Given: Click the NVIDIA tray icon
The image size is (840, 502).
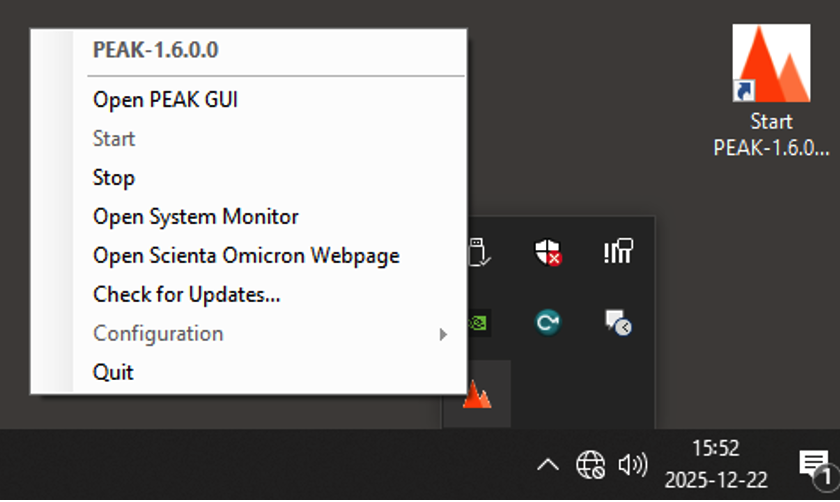Looking at the screenshot, I should (x=479, y=322).
